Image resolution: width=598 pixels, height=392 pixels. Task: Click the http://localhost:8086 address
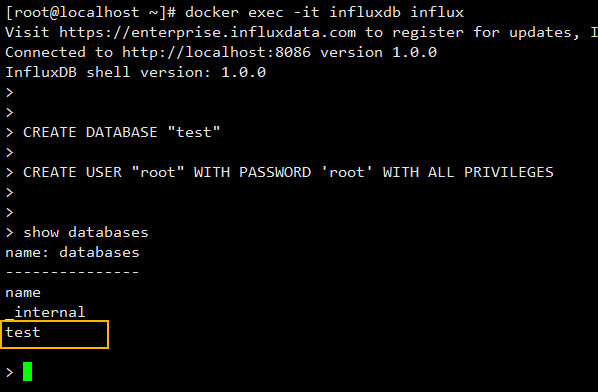pos(216,53)
